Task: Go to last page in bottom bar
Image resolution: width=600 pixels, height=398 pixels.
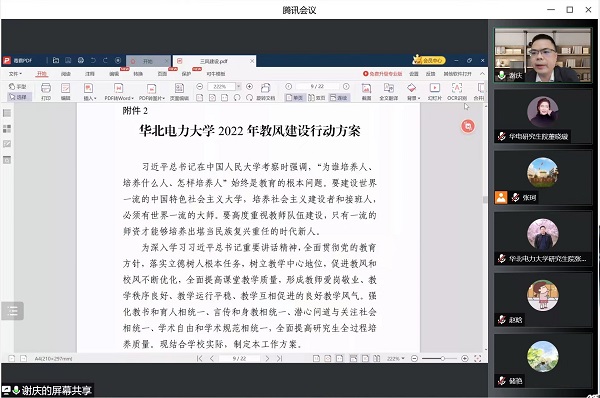Action: tap(279, 359)
